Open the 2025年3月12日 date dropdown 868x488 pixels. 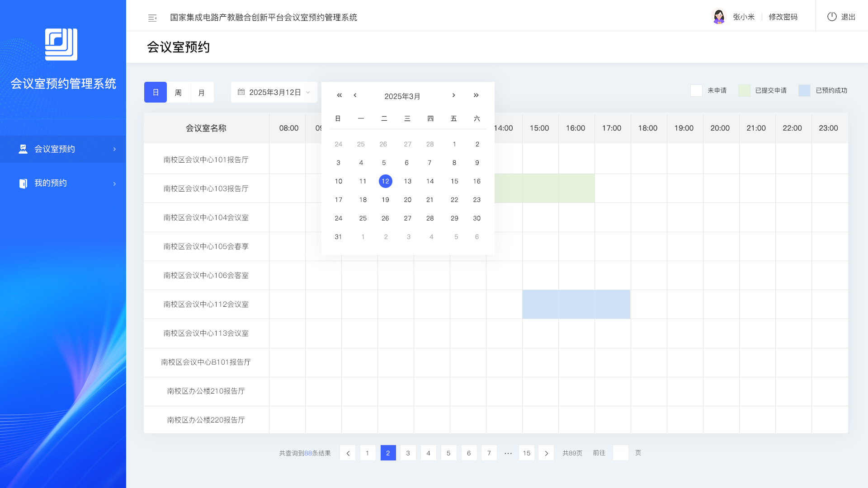pyautogui.click(x=274, y=92)
